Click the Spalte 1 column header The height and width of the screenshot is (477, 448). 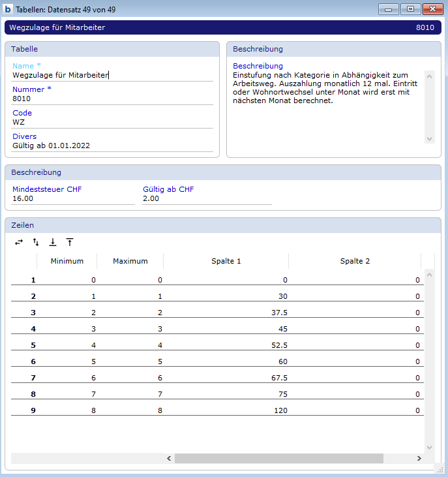(x=226, y=261)
